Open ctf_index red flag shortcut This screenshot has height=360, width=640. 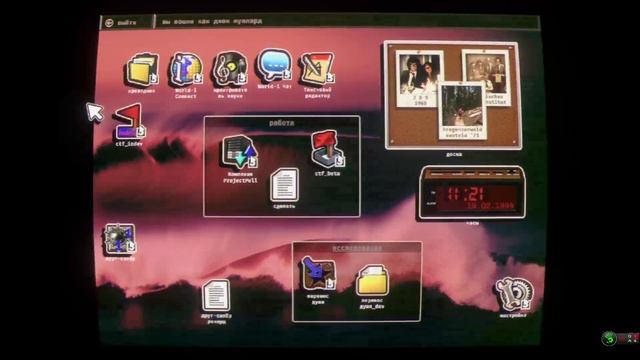129,121
